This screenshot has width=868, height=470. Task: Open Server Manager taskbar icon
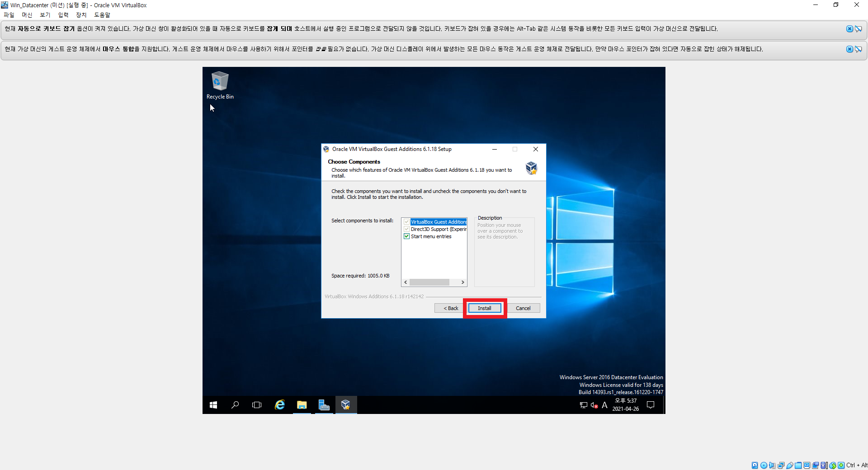[324, 405]
